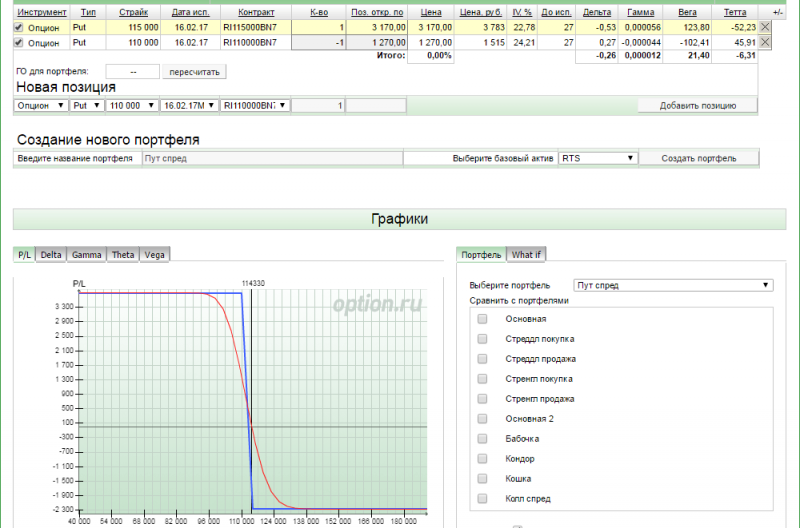Viewport: 800px width, 528px height.
Task: Expand the base asset dropdown showing RTS
Action: [597, 158]
